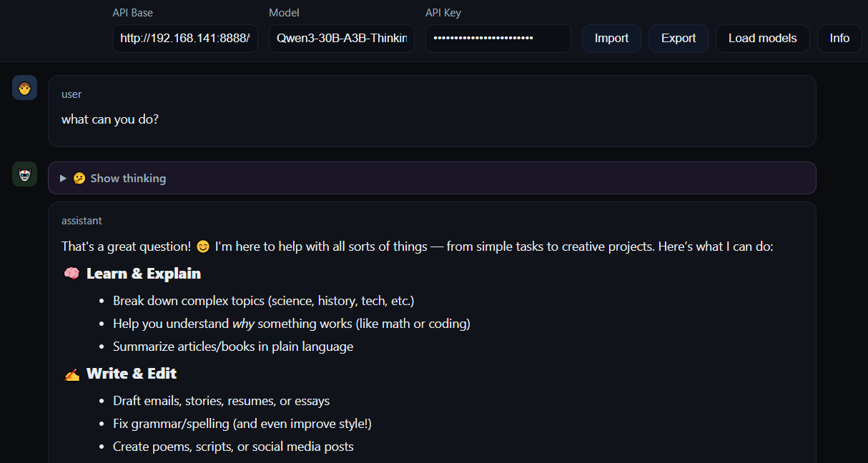Click the Load models button
Viewport: 868px width, 463px height.
tap(762, 39)
